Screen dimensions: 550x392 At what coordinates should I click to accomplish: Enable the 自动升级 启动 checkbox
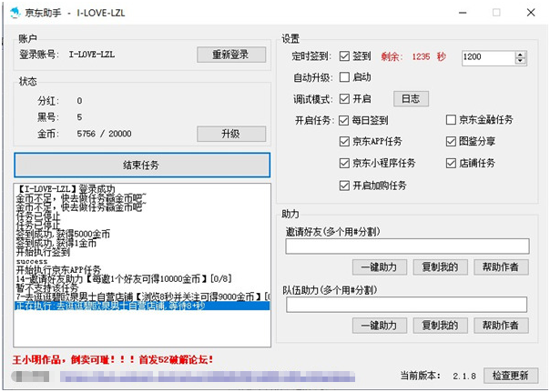[343, 77]
